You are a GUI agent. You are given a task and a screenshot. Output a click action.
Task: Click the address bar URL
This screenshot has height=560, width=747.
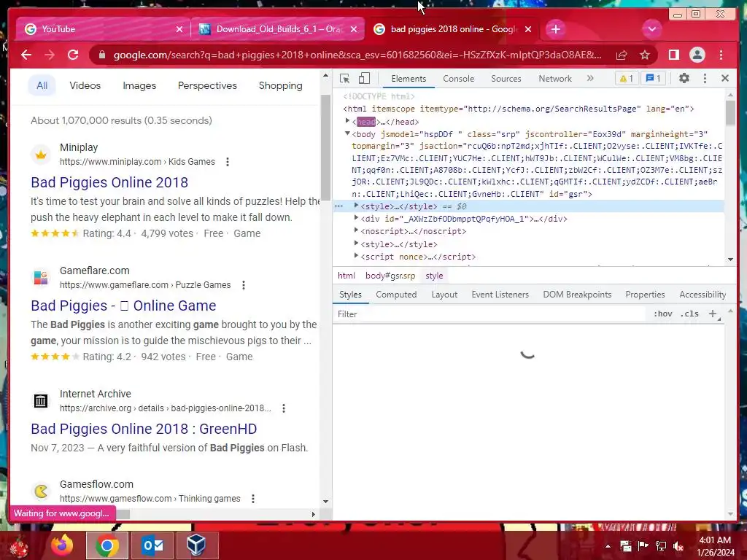pos(357,55)
